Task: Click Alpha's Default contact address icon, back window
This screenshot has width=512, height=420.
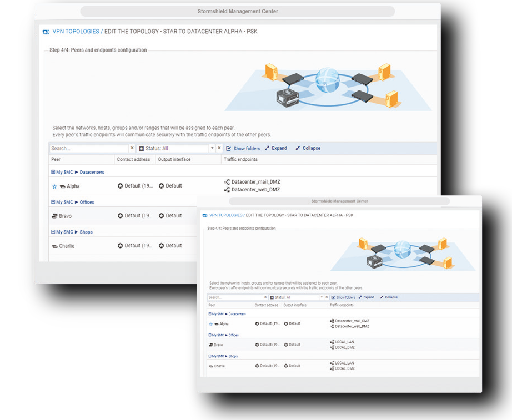Action: 120,186
